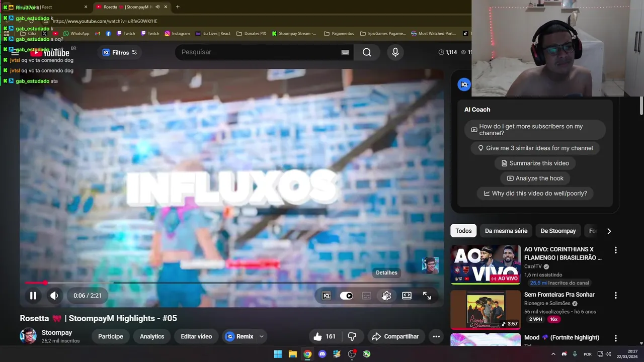644x362 pixels.
Task: Open the three-dot menu beside Compartilhar
Action: [436, 336]
